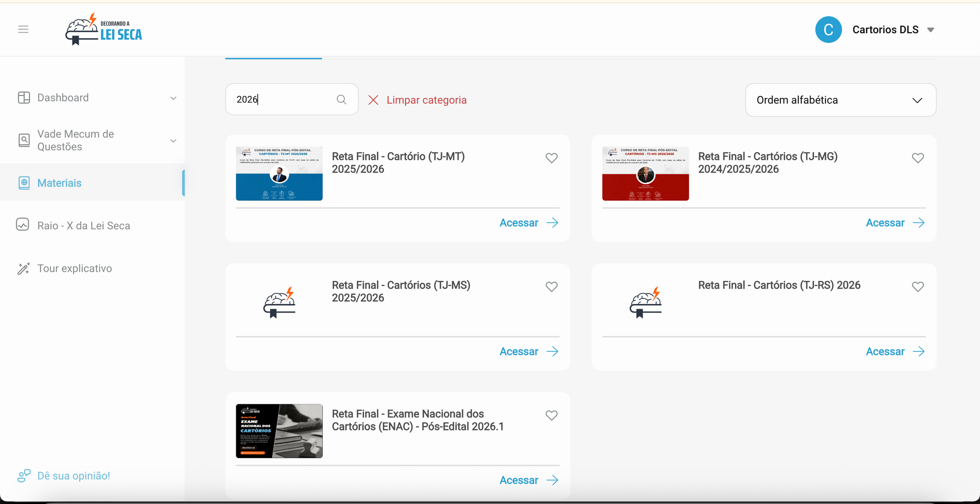Expand the Vade Mecum de Questões section

[x=173, y=141]
